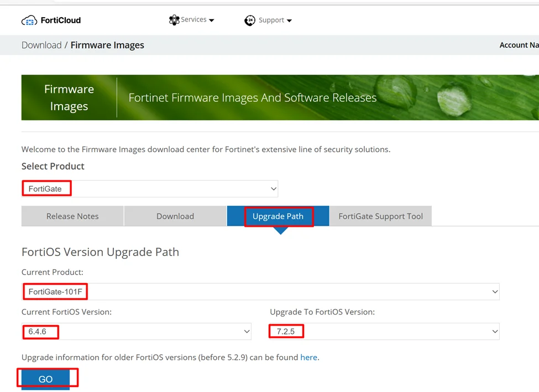Click the 'Welcome to the Firmware Images' intro text
This screenshot has width=539, height=392.
pyautogui.click(x=206, y=149)
